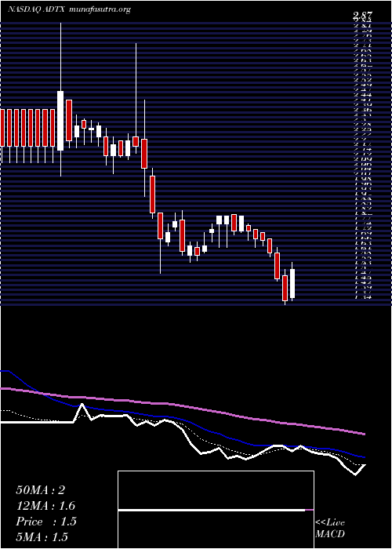The height and width of the screenshot is (549, 392).
Task: Click the '<<Live' label beside MACD box
Action: [330, 523]
